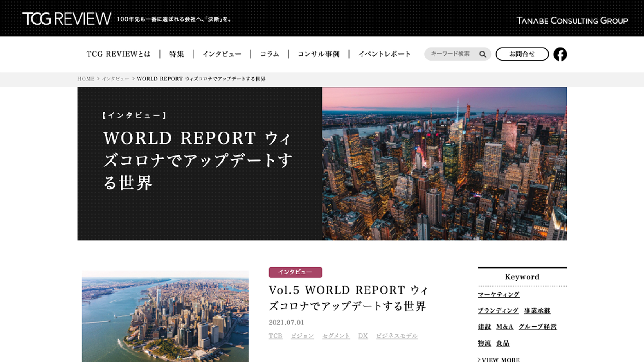The image size is (644, 362).
Task: Open the グループ経営 keyword link
Action: click(537, 327)
